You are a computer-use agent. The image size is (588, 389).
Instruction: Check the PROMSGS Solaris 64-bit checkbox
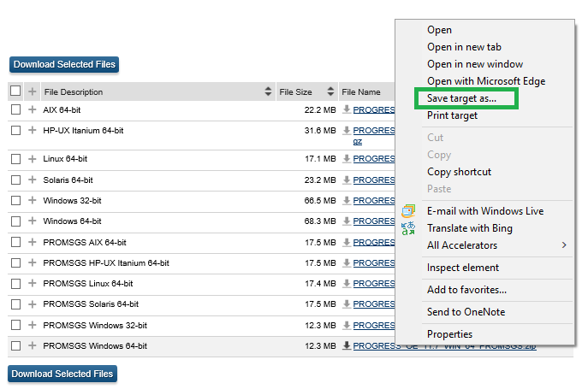(15, 304)
